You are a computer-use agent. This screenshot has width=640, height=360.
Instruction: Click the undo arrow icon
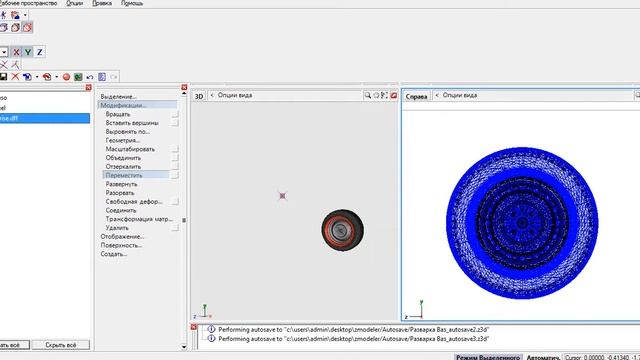point(90,77)
